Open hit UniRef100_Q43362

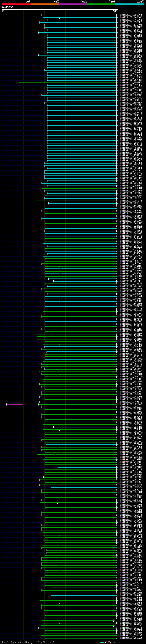[x=131, y=17]
